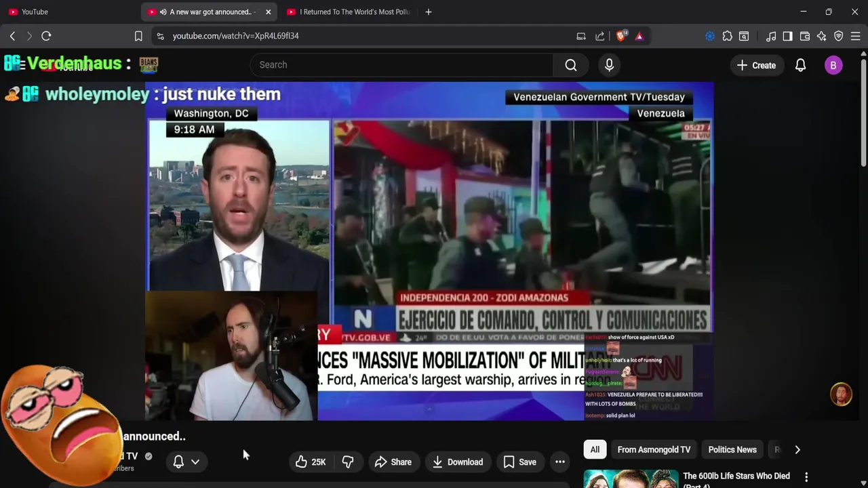Restore down the browser window
The image size is (868, 488).
[829, 12]
